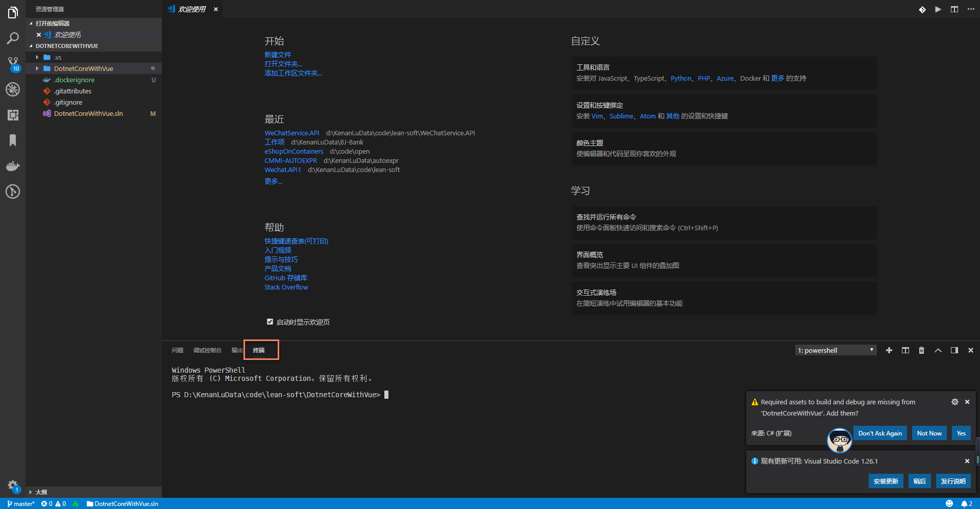Image resolution: width=980 pixels, height=509 pixels.
Task: Click the Not Now button
Action: click(929, 433)
